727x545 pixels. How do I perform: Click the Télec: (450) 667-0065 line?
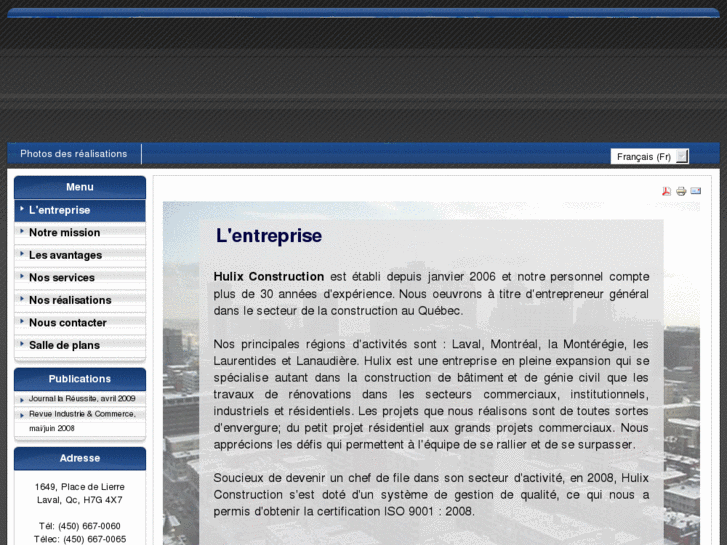80,539
